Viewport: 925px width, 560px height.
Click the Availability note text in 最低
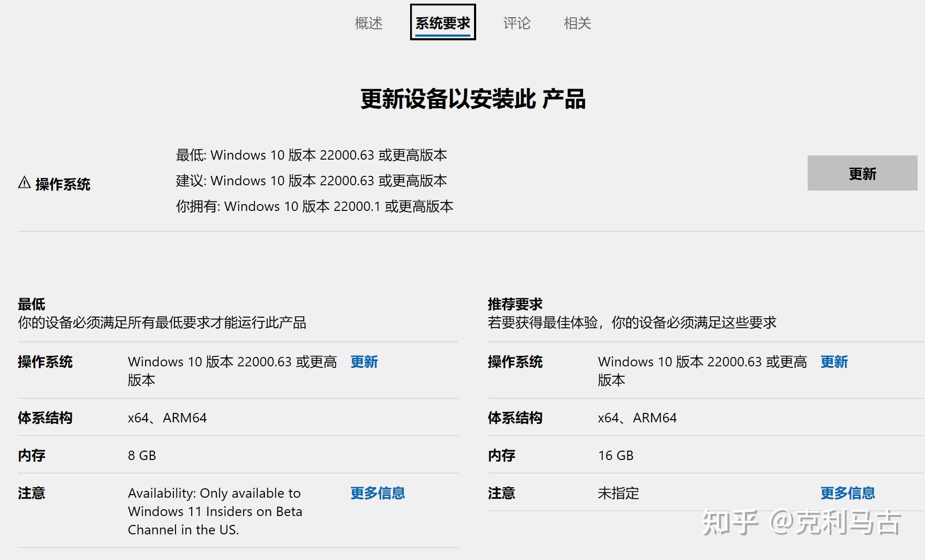click(215, 511)
